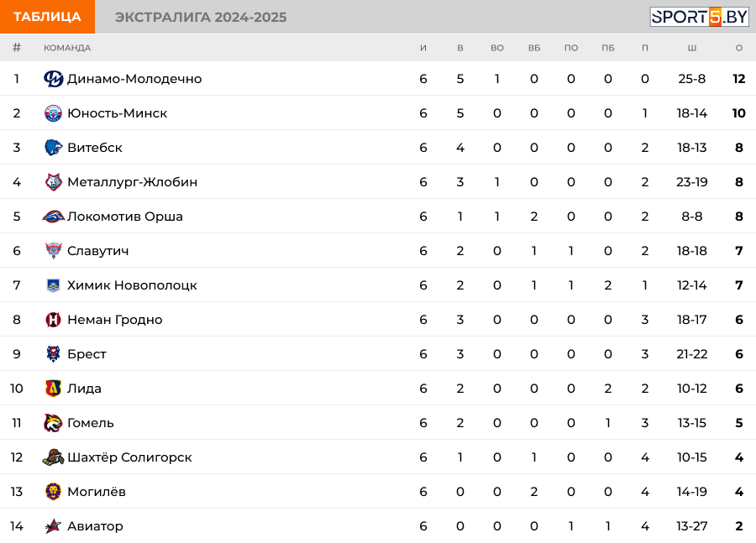Click the Юность-Минск team logo

coord(54,113)
